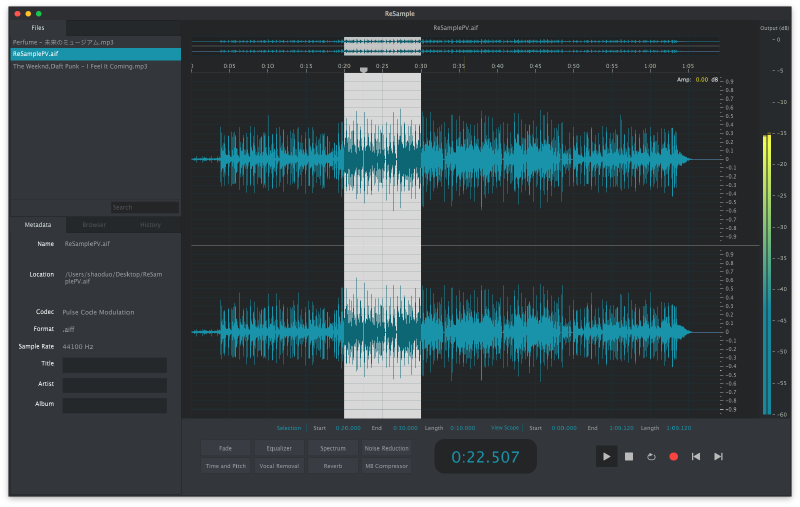
Task: Open the Spectrum view
Action: tap(333, 448)
